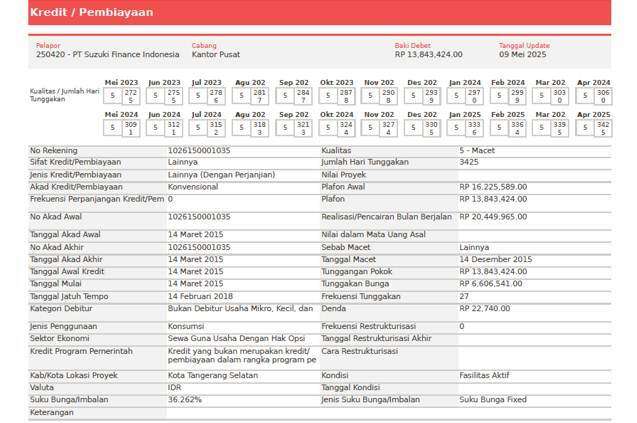Select the Baki Debet amount in the header

coord(428,54)
